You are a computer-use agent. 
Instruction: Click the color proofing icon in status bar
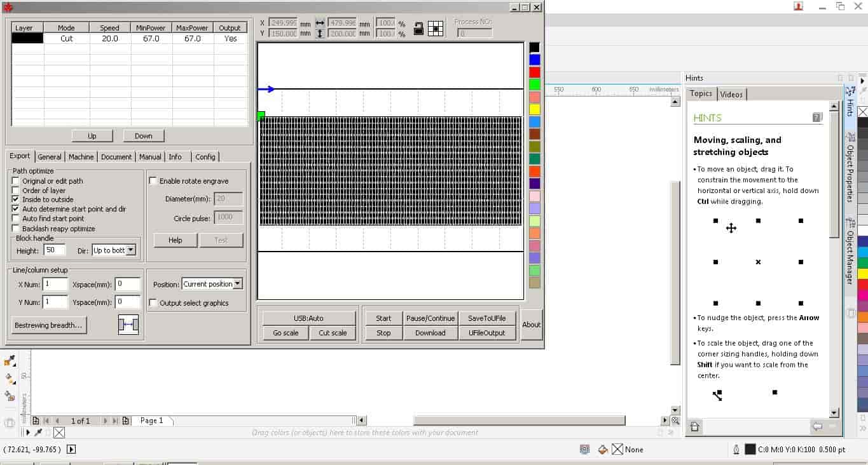[x=584, y=449]
